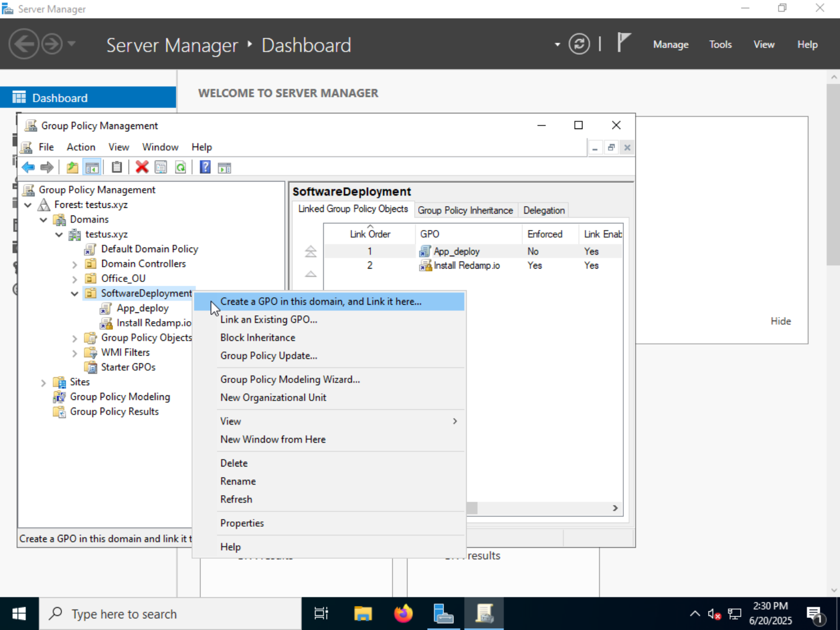Select New Organizational Unit
Viewport: 840px width, 630px height.
(x=329, y=398)
